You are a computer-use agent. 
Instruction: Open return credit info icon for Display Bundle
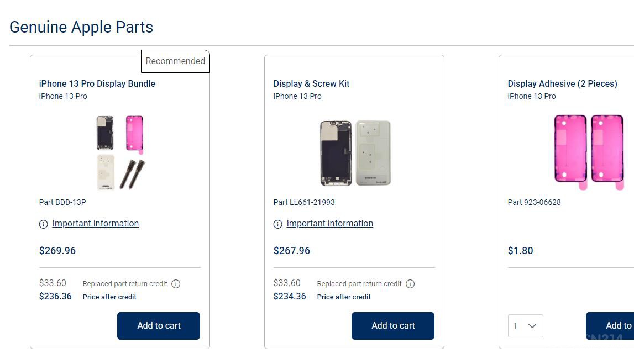click(x=176, y=284)
